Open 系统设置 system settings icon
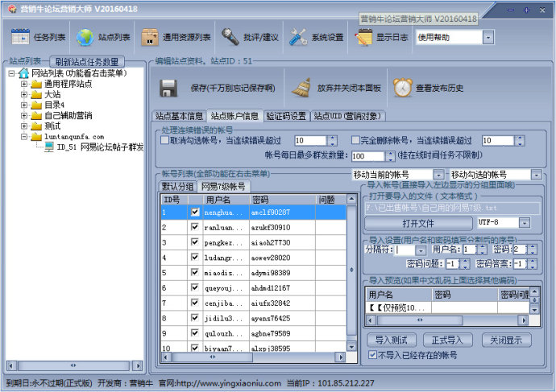Image resolution: width=556 pixels, height=392 pixels. click(x=298, y=37)
